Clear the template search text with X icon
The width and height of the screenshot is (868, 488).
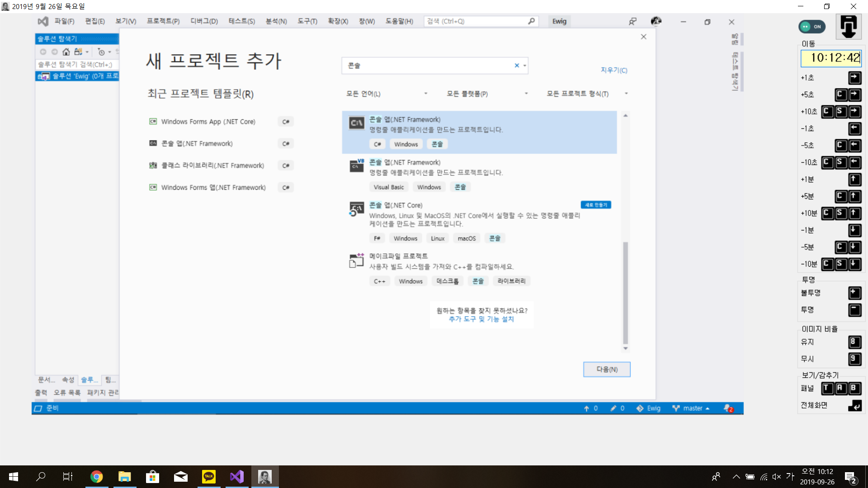click(517, 66)
